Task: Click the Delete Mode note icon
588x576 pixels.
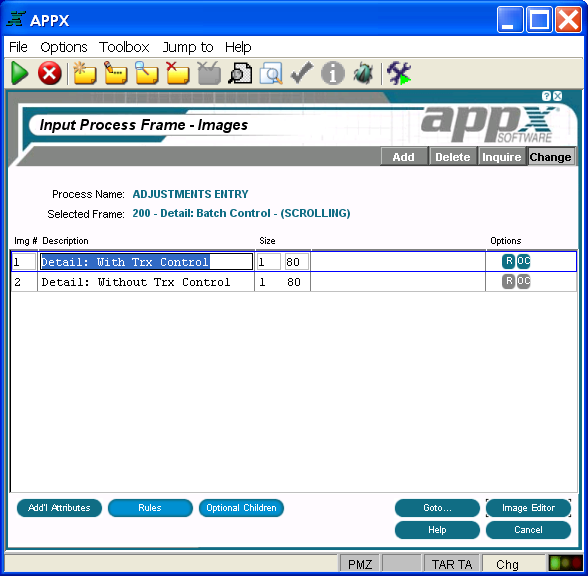Action: coord(177,73)
